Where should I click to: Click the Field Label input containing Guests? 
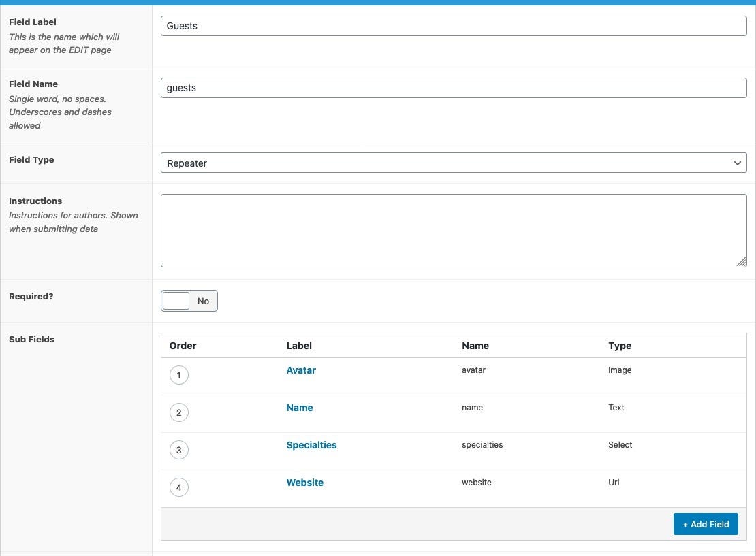point(454,25)
